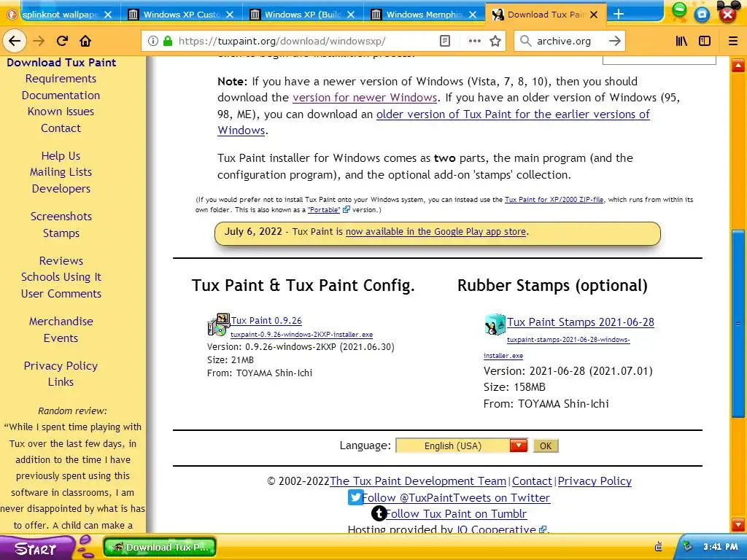Open Merchandise sidebar link
747x560 pixels.
[x=61, y=321]
